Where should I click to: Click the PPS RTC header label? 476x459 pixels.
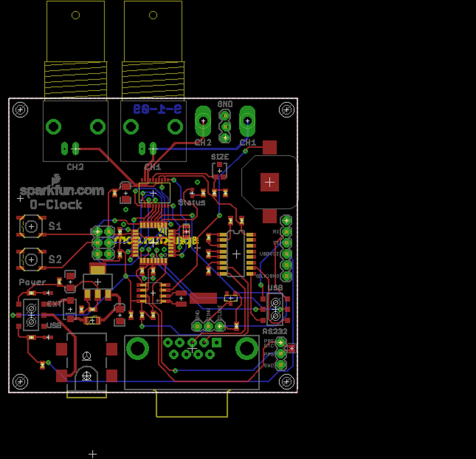(269, 343)
